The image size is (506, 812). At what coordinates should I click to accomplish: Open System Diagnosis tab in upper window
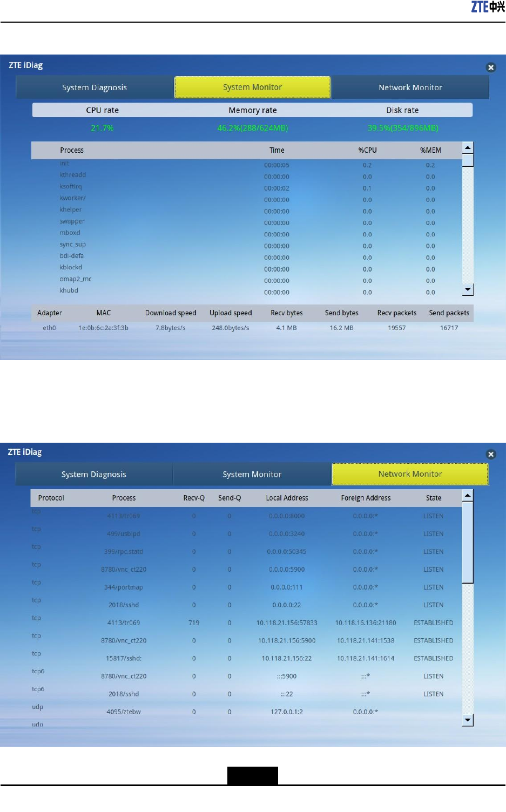point(95,87)
